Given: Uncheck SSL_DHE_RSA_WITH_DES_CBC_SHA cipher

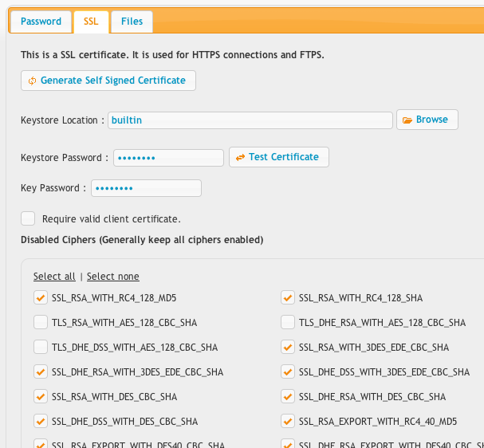Looking at the screenshot, I should (288, 396).
